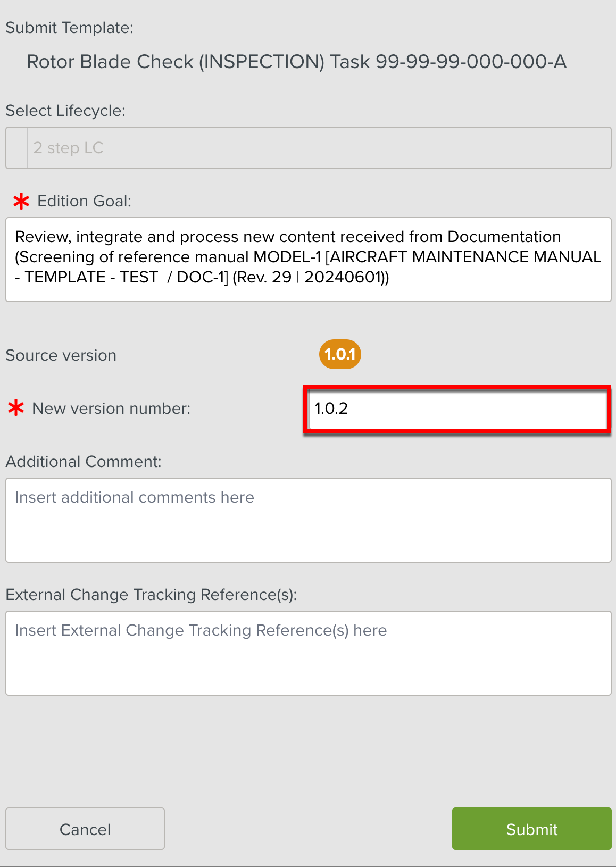Click the Additional Comment label
Viewport: 616px width, 867px height.
[84, 462]
